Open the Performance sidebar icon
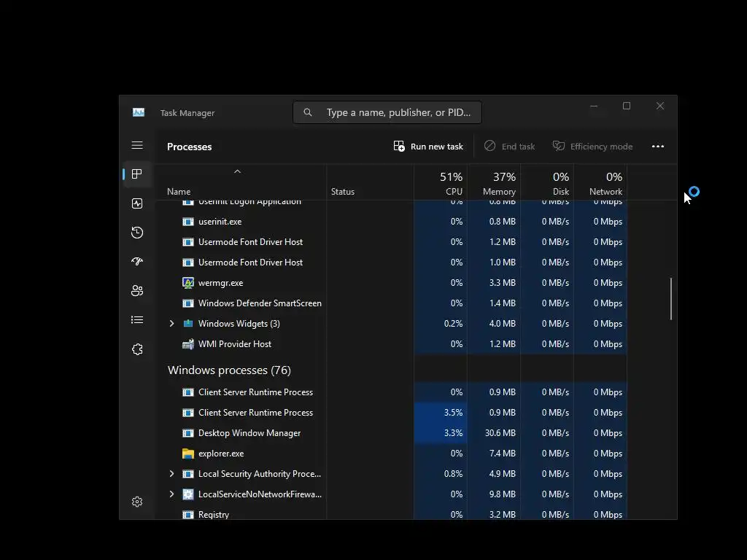 pyautogui.click(x=137, y=204)
